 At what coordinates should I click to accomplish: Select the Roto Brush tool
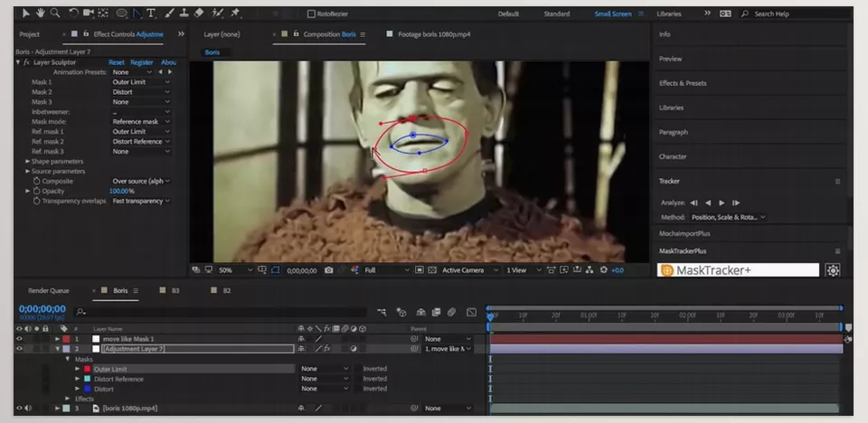pyautogui.click(x=218, y=13)
